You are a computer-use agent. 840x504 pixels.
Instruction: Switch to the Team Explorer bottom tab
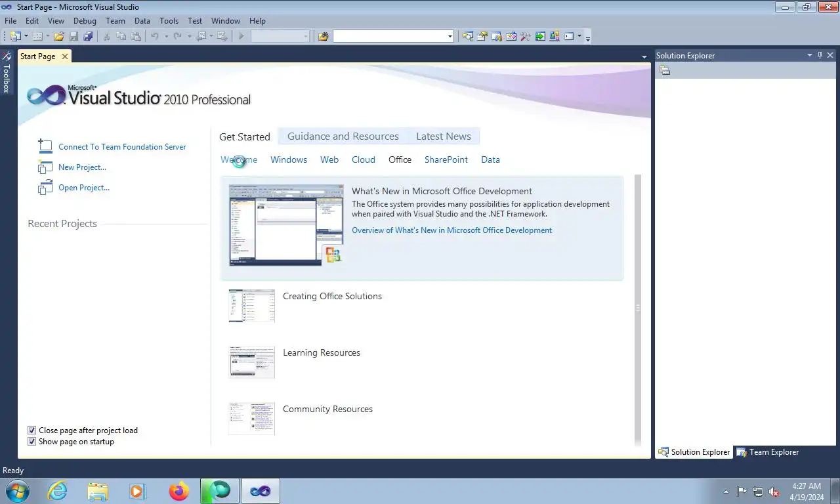(768, 452)
